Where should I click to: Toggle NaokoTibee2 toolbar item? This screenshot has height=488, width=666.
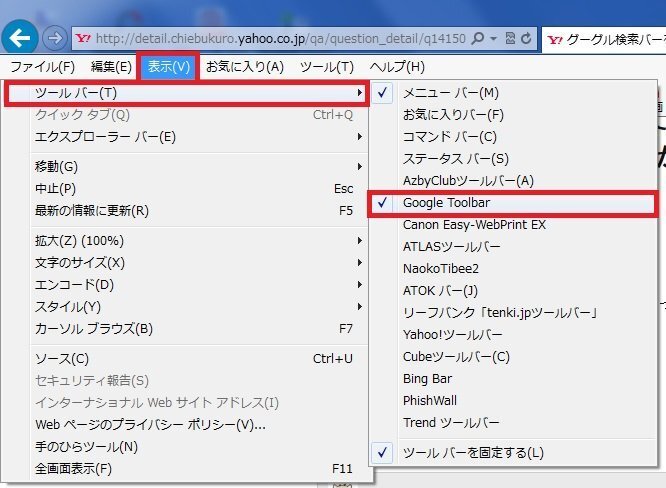point(513,269)
